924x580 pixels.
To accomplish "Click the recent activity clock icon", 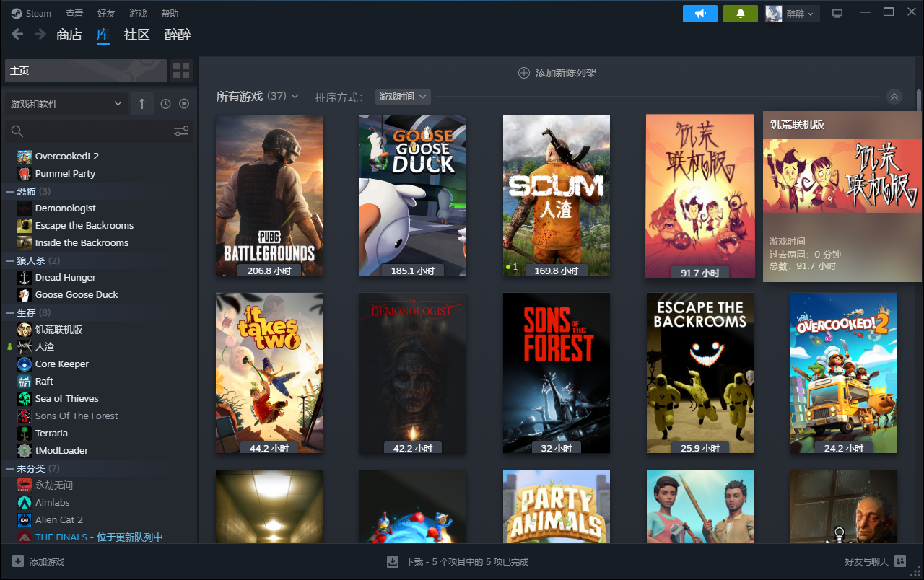I will pos(165,104).
